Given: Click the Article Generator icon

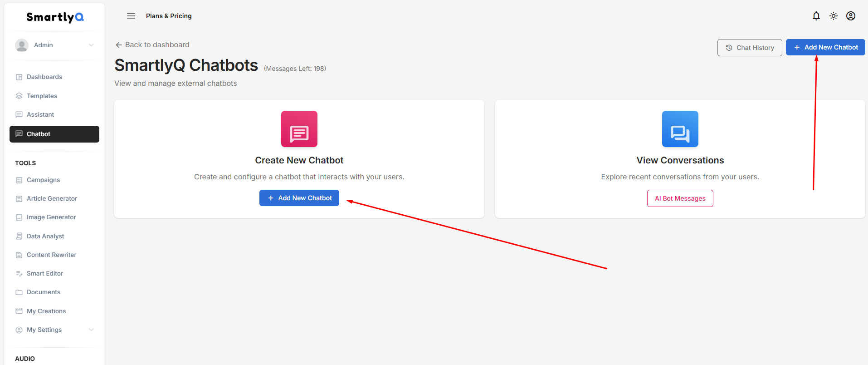Looking at the screenshot, I should (x=19, y=199).
